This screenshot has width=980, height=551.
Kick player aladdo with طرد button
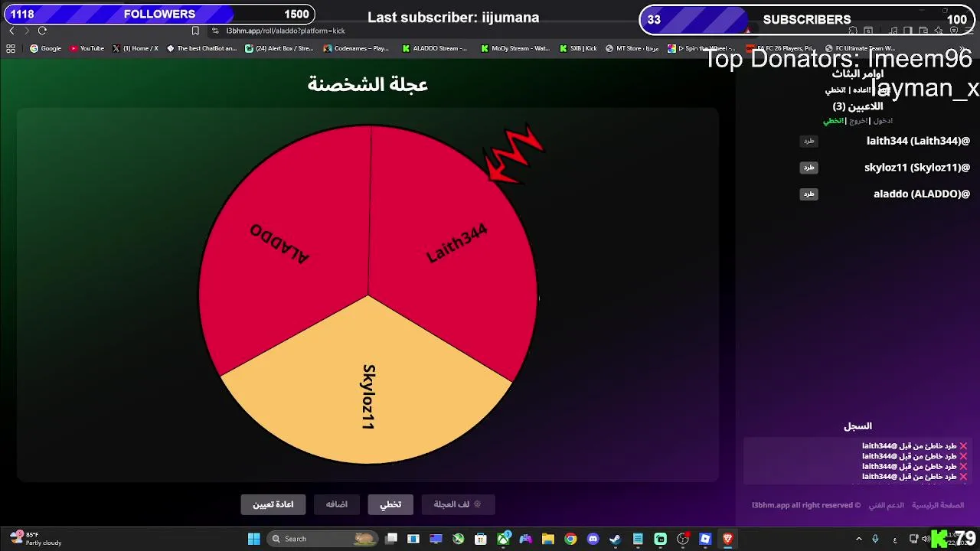(x=808, y=194)
